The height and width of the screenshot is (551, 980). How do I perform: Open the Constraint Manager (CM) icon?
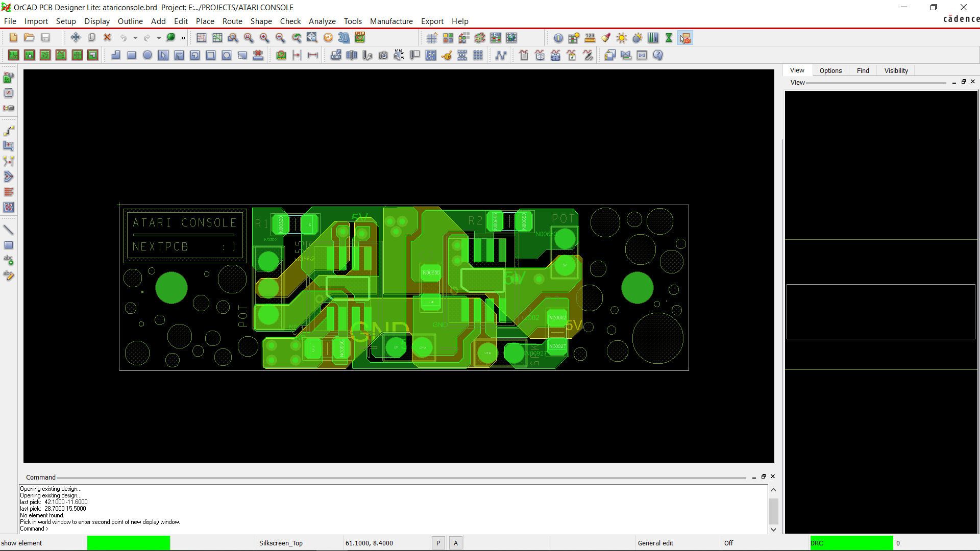496,38
